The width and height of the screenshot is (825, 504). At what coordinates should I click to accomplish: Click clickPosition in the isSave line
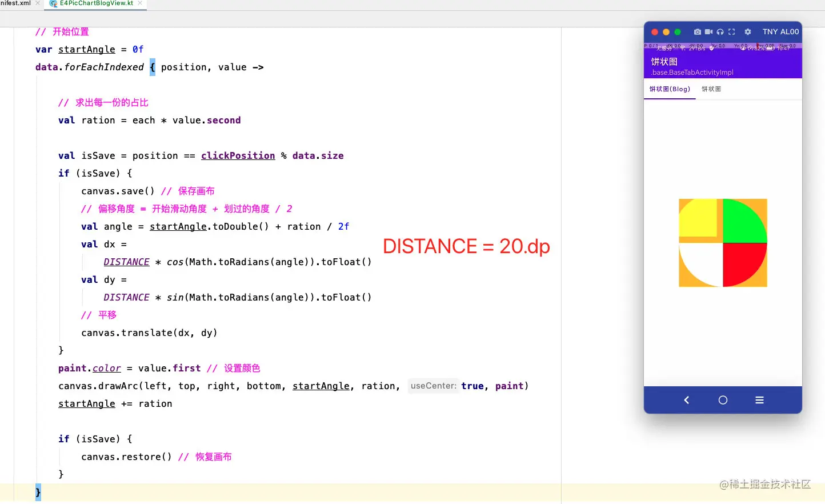(238, 155)
